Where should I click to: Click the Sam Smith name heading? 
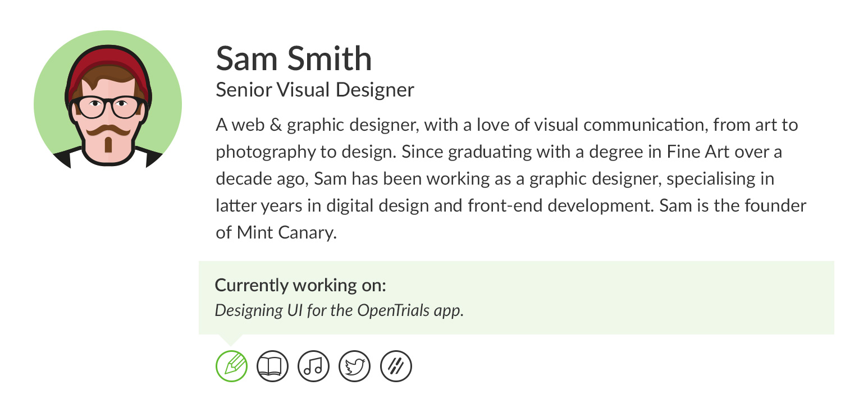[294, 58]
